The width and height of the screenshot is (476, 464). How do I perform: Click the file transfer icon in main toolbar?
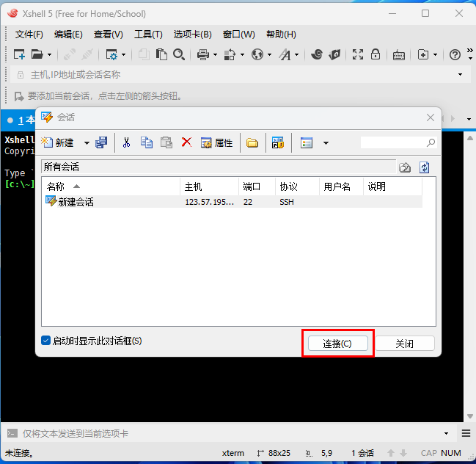[x=230, y=54]
